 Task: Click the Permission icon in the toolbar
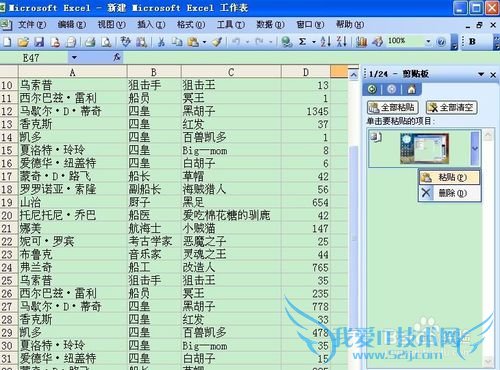click(55, 42)
